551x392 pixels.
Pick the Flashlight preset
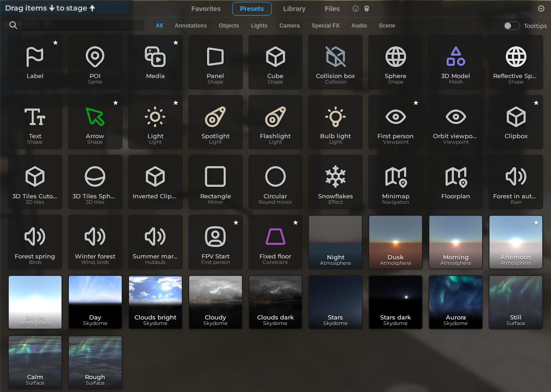click(x=275, y=122)
